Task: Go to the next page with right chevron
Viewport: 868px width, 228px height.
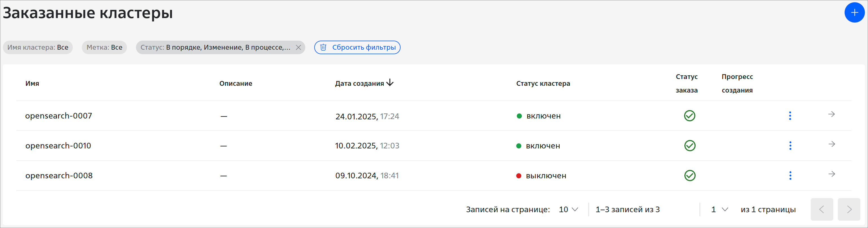Action: (x=849, y=209)
